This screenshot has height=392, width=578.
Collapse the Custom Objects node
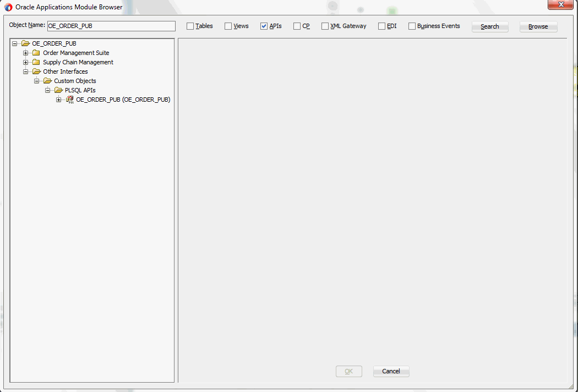pos(36,81)
